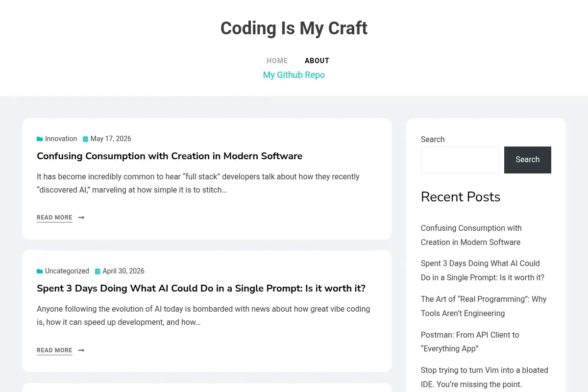Follow the My Github Repo link
Image resolution: width=588 pixels, height=392 pixels.
tap(294, 75)
